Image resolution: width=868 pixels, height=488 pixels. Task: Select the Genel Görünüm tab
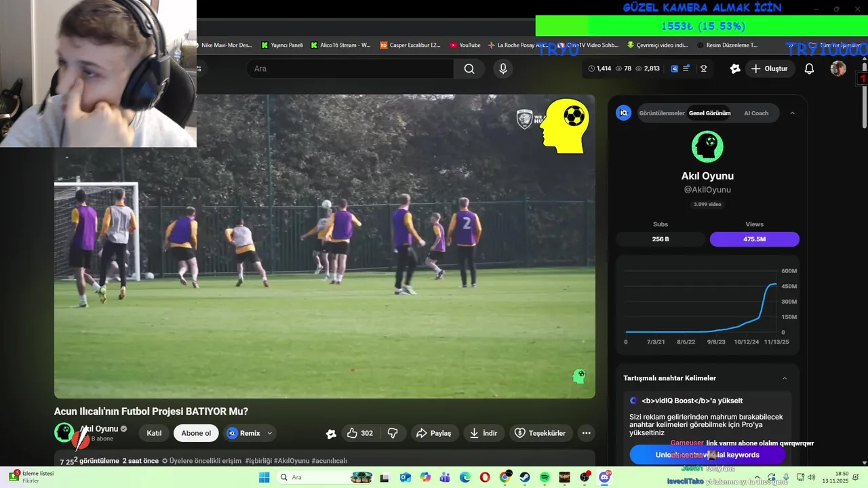click(x=709, y=113)
